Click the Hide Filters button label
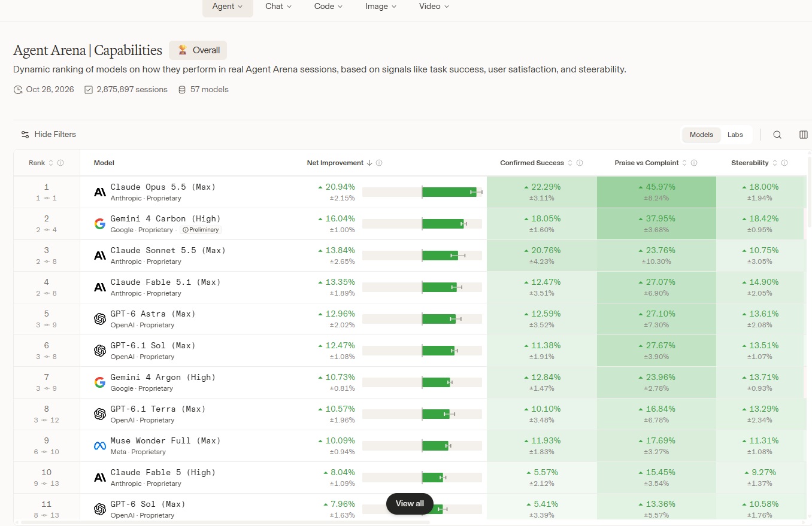812x526 pixels. [55, 135]
